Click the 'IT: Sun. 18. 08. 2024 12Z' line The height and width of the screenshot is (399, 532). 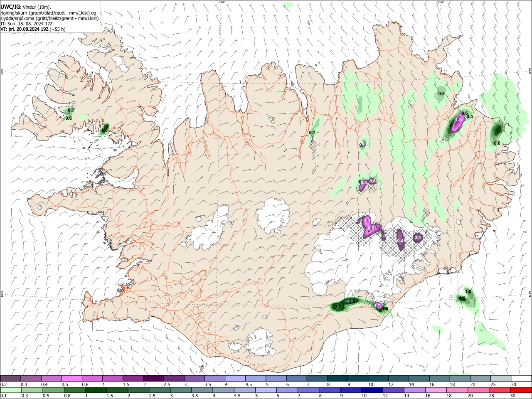(x=27, y=24)
